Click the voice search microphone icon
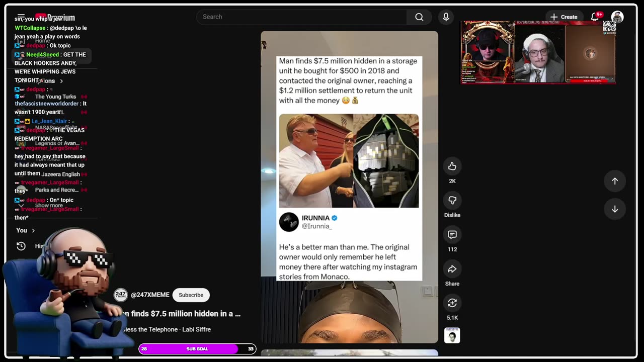The width and height of the screenshot is (644, 362). pos(446,17)
